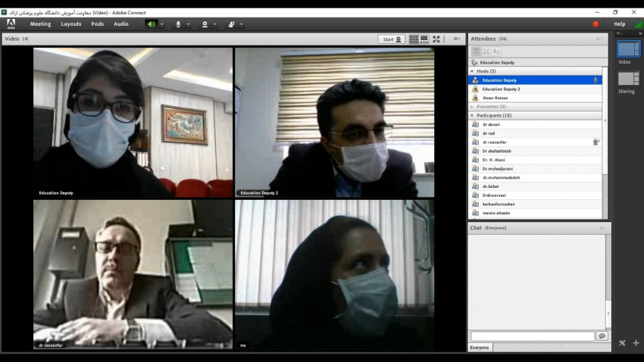Open the speaker options dropdown arrow
Image resolution: width=644 pixels, height=362 pixels.
click(x=161, y=24)
